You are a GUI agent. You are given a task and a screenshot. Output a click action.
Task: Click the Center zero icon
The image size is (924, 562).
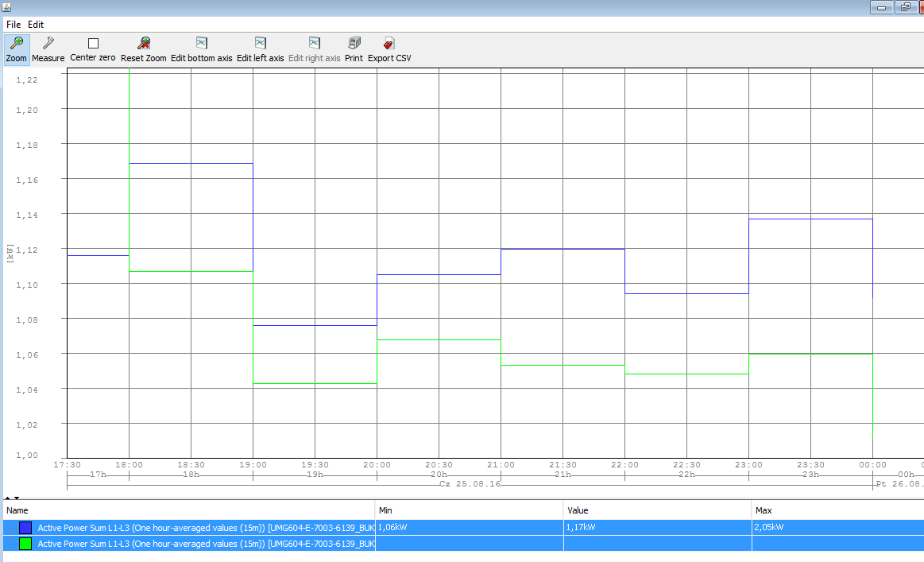point(93,43)
